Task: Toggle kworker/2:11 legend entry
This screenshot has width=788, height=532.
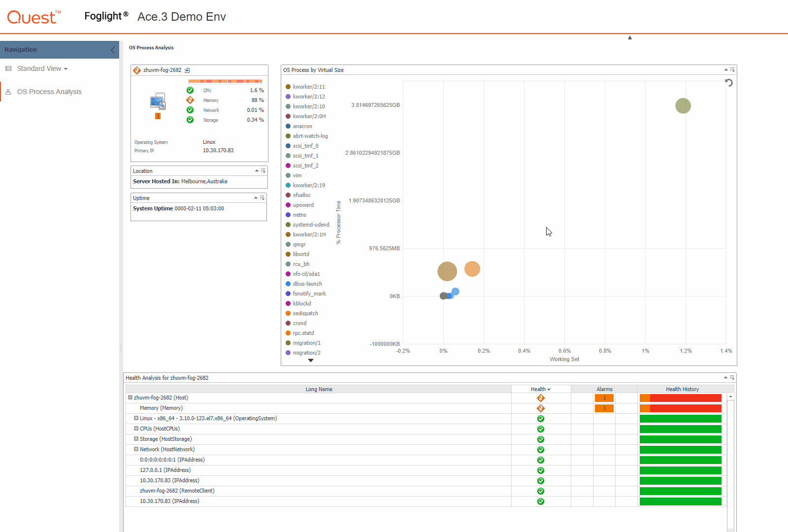Action: pyautogui.click(x=305, y=87)
